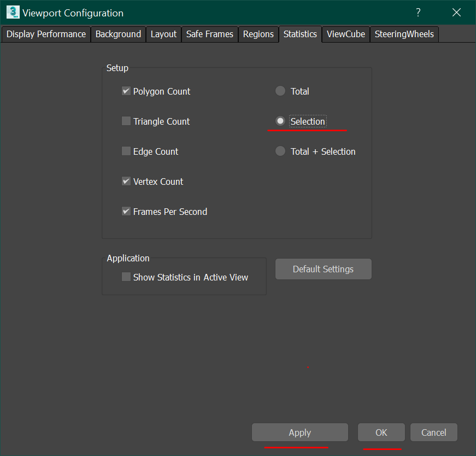Open the Safe Frames tab
This screenshot has width=476, height=456.
coord(209,34)
